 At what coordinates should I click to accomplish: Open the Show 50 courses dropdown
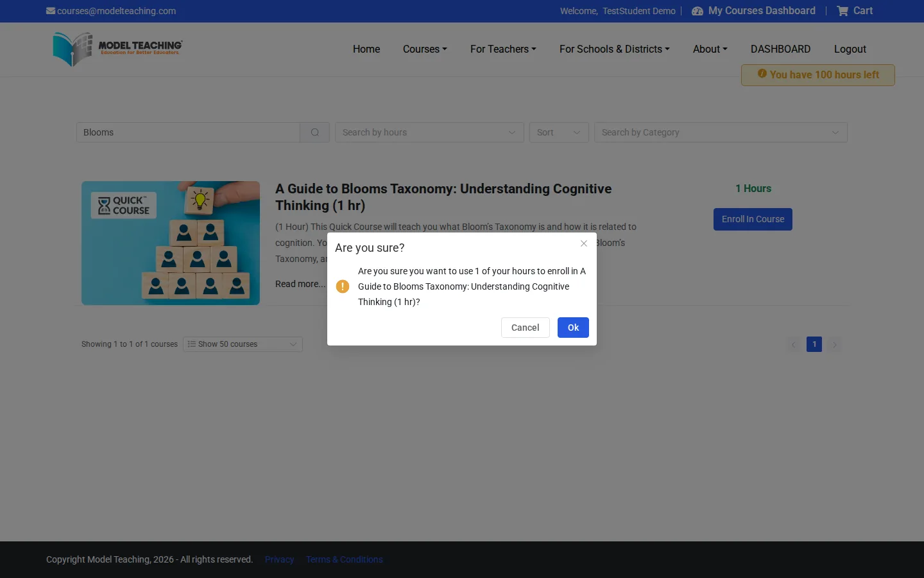(x=243, y=344)
